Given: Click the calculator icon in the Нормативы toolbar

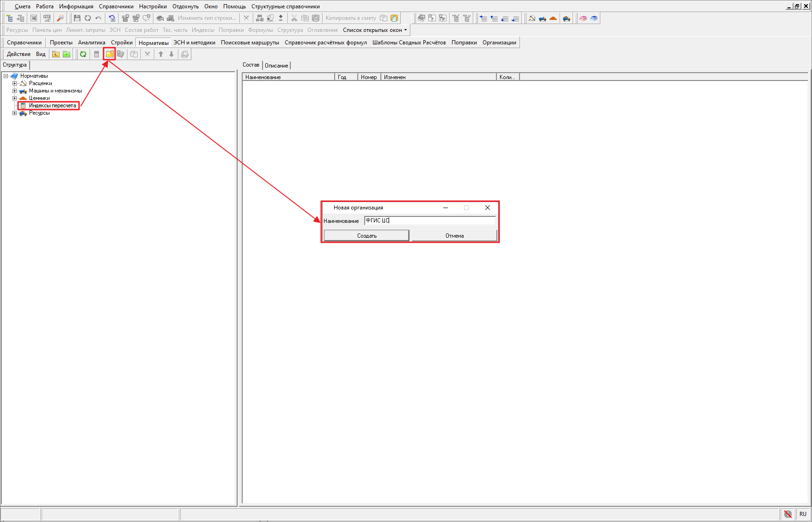Looking at the screenshot, I should click(97, 54).
